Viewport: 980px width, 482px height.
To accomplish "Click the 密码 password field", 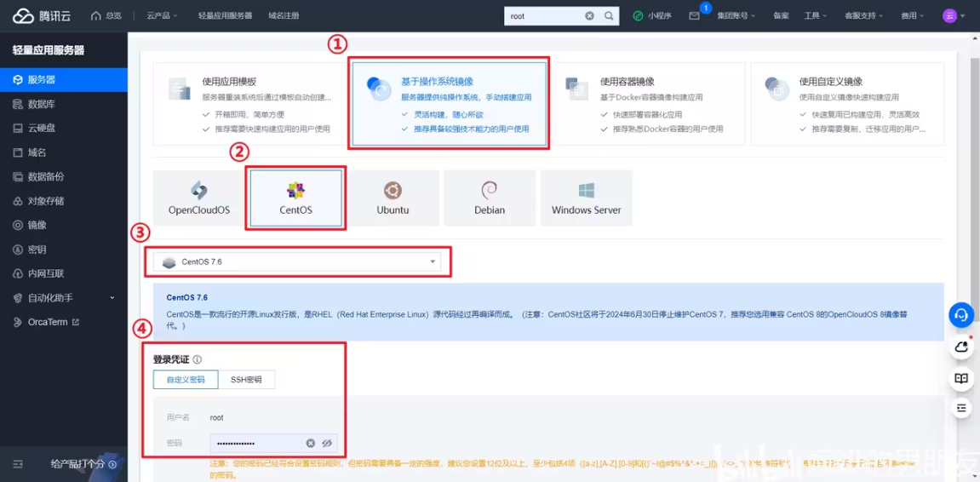I will click(274, 443).
